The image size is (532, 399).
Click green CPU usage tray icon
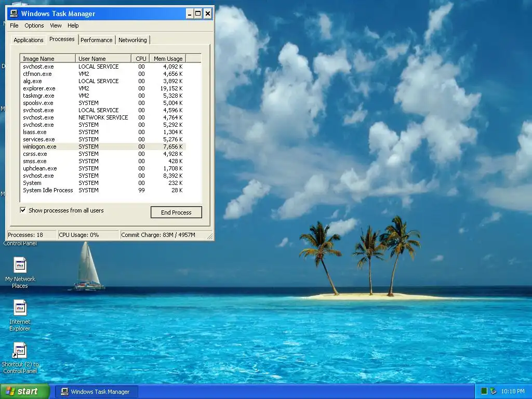click(x=484, y=391)
